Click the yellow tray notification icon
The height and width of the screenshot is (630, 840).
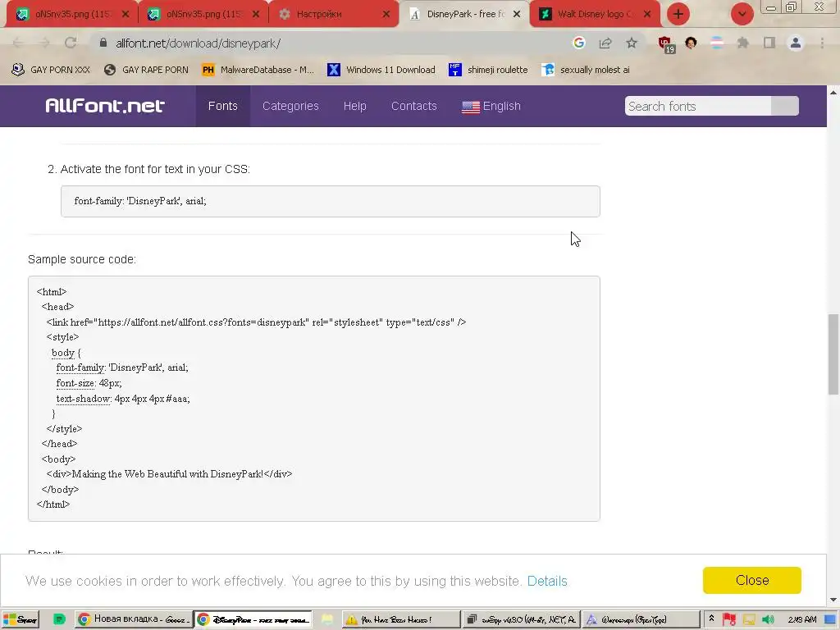pyautogui.click(x=748, y=620)
